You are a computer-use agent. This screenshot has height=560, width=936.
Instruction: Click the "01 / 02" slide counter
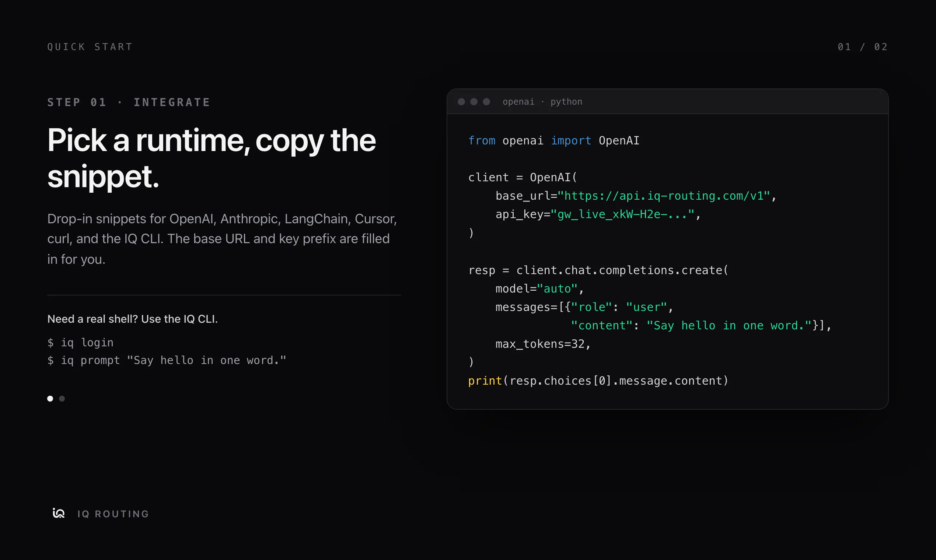(x=862, y=47)
